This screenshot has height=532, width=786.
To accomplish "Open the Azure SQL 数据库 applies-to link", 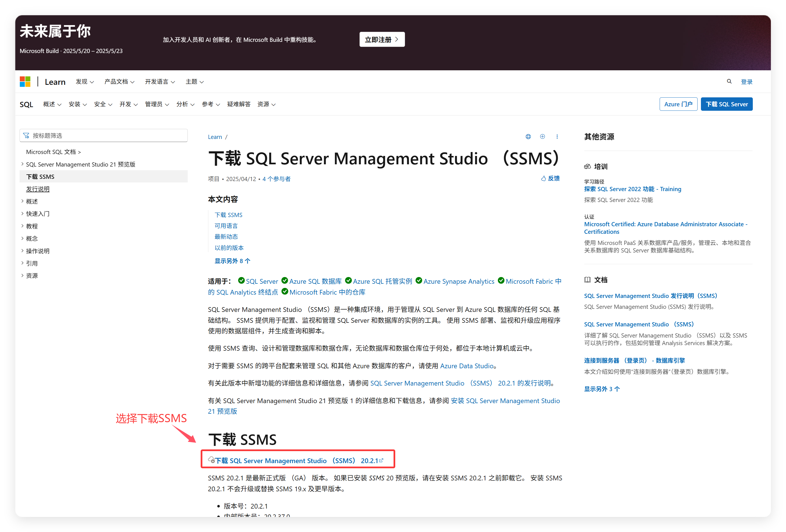I will pyautogui.click(x=315, y=281).
